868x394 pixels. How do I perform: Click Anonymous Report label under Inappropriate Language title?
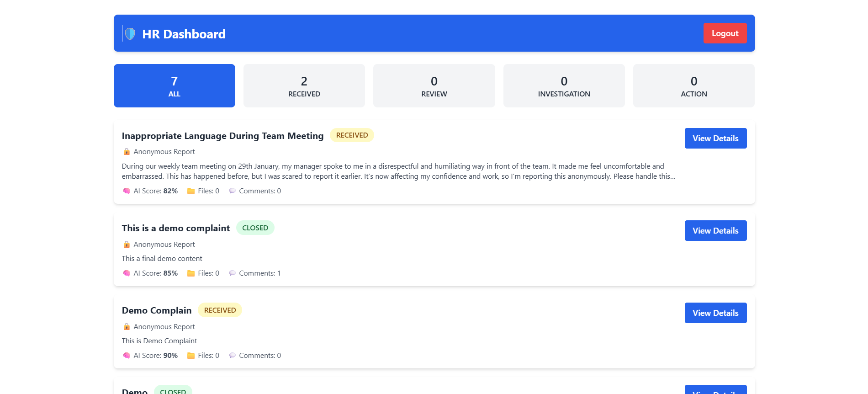164,152
